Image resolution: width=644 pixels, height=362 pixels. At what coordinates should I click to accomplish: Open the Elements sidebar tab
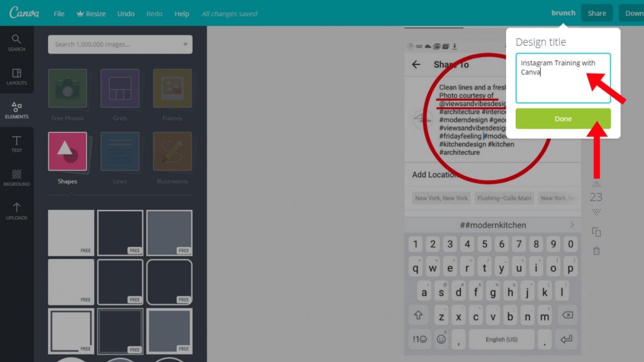coord(17,110)
